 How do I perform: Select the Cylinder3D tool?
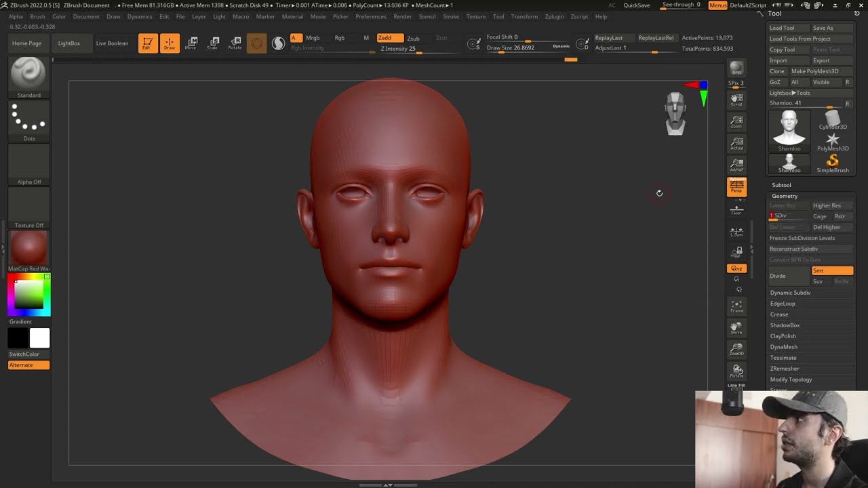(x=833, y=121)
